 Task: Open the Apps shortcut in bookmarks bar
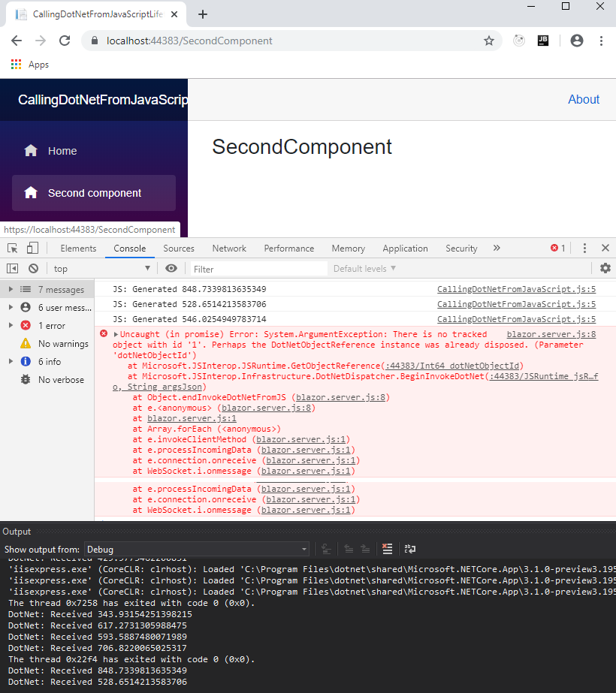[x=29, y=65]
